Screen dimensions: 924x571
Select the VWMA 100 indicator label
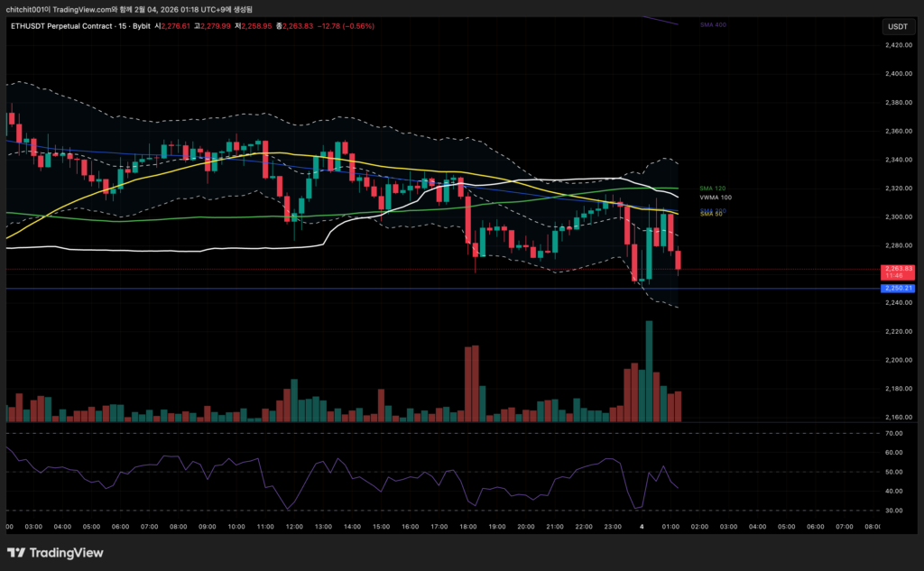(715, 196)
